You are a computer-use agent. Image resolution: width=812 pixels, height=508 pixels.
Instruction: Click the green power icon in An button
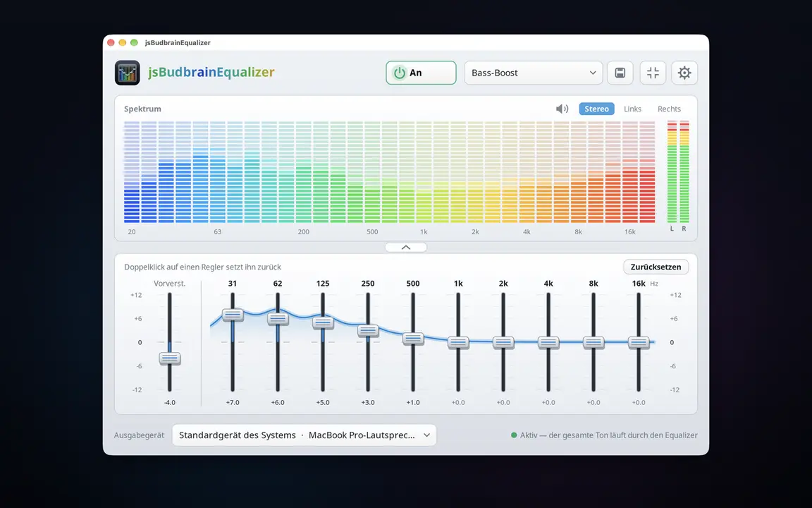click(399, 73)
